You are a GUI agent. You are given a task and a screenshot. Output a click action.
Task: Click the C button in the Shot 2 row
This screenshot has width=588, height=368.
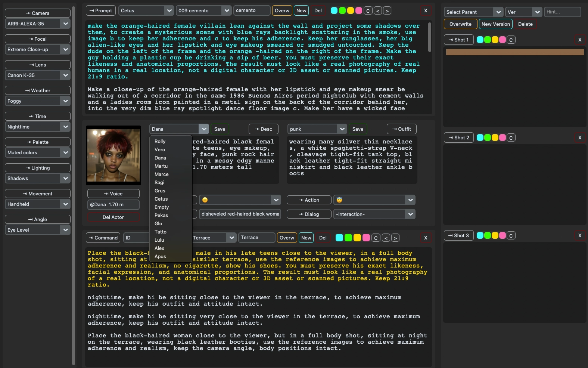point(511,138)
